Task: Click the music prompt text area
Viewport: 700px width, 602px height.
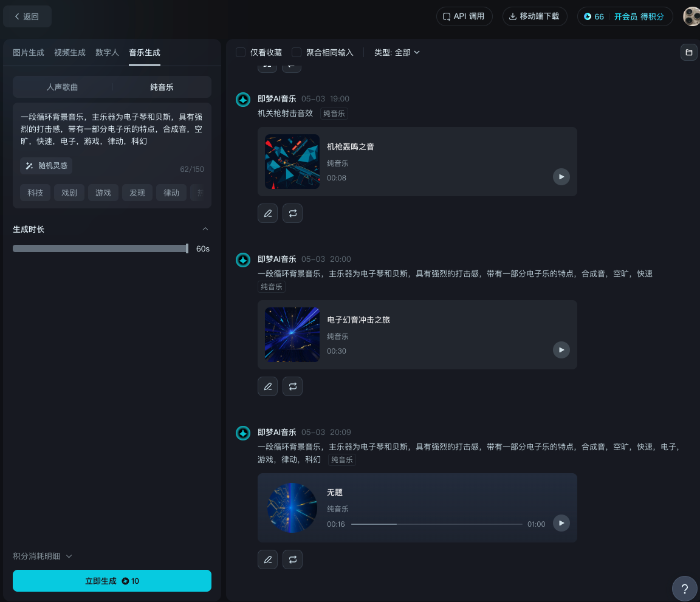Action: 112,129
